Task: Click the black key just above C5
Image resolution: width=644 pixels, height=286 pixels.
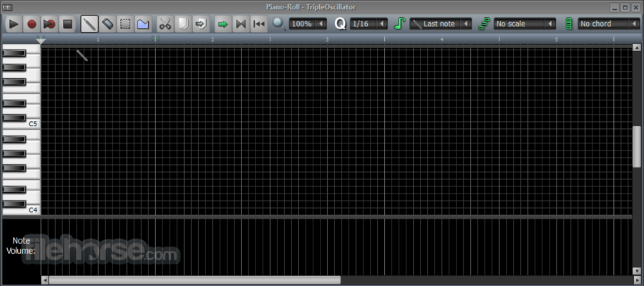Action: click(x=14, y=118)
